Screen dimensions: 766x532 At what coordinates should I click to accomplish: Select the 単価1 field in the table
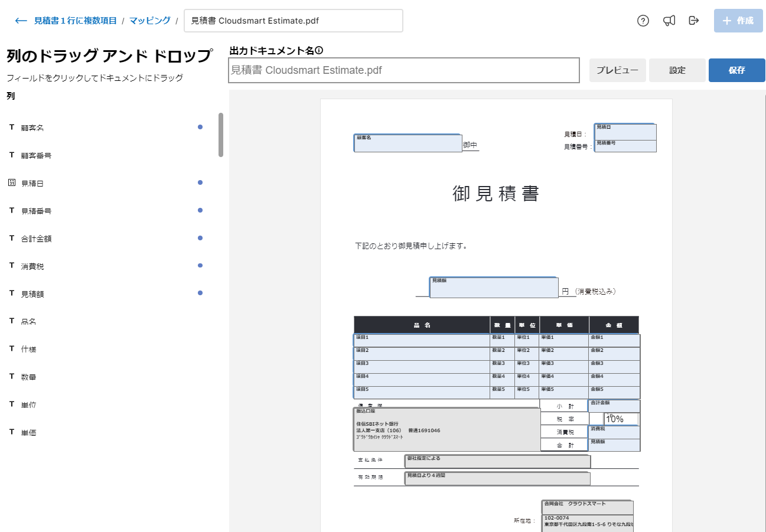click(565, 341)
